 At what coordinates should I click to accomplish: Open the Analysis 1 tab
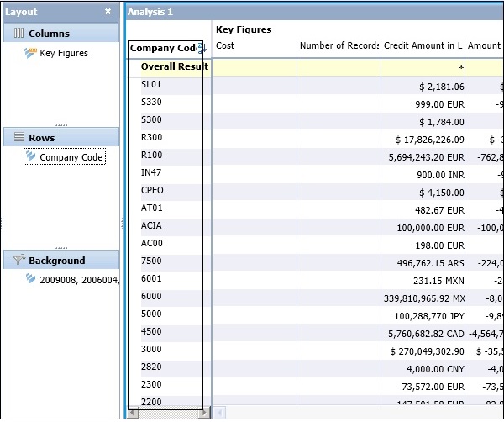(x=150, y=12)
